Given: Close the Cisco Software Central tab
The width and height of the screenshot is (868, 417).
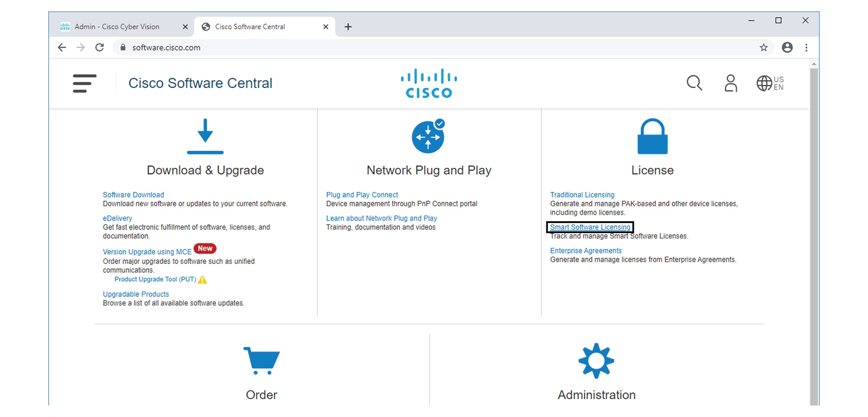Looking at the screenshot, I should 326,27.
